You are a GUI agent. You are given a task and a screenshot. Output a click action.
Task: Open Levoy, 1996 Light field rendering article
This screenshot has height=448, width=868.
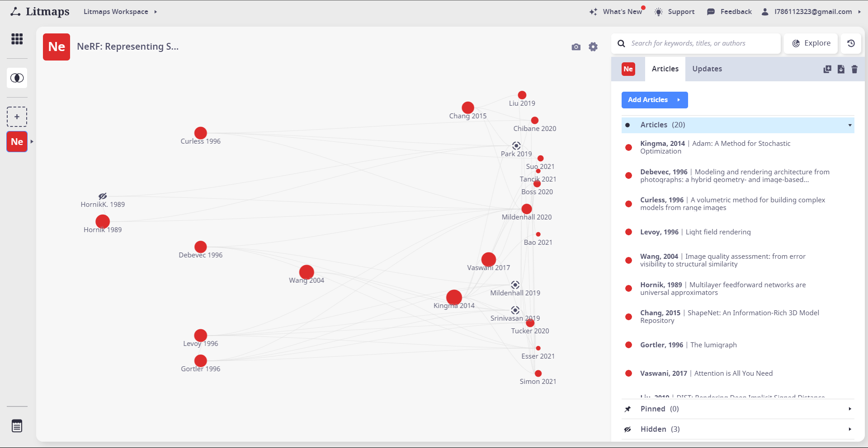click(x=738, y=232)
